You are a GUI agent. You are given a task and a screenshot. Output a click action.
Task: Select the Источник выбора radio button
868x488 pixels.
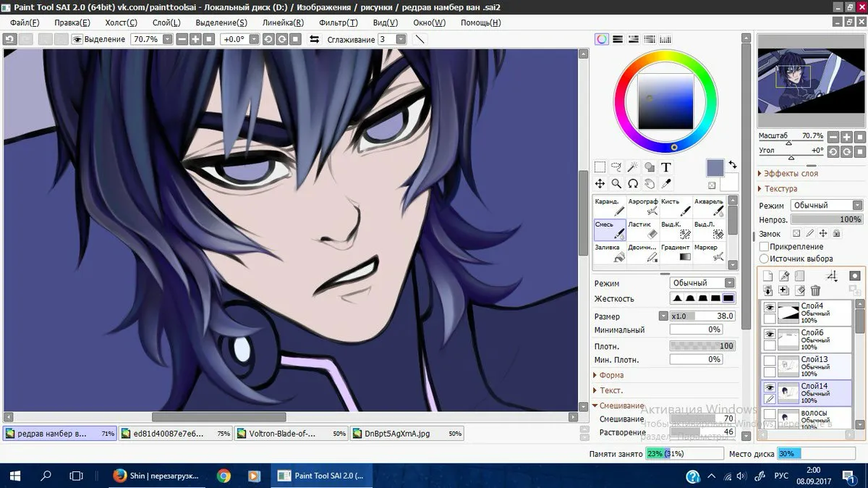(x=764, y=258)
